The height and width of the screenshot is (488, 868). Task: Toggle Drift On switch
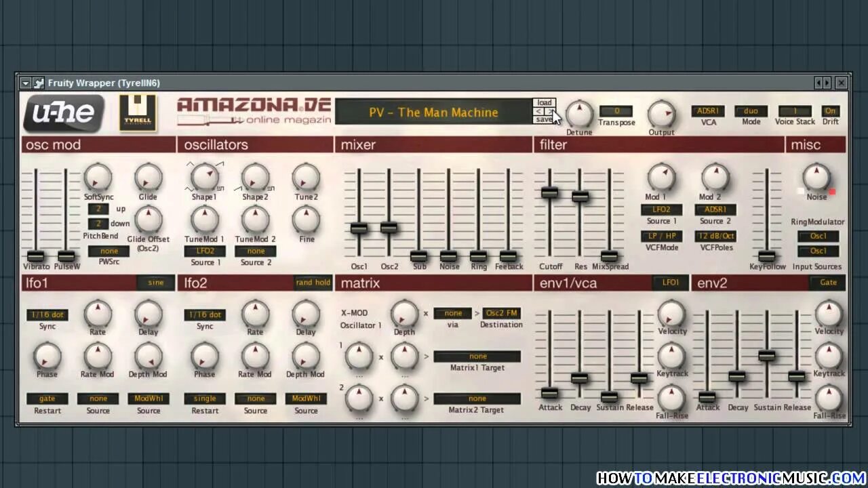click(831, 111)
